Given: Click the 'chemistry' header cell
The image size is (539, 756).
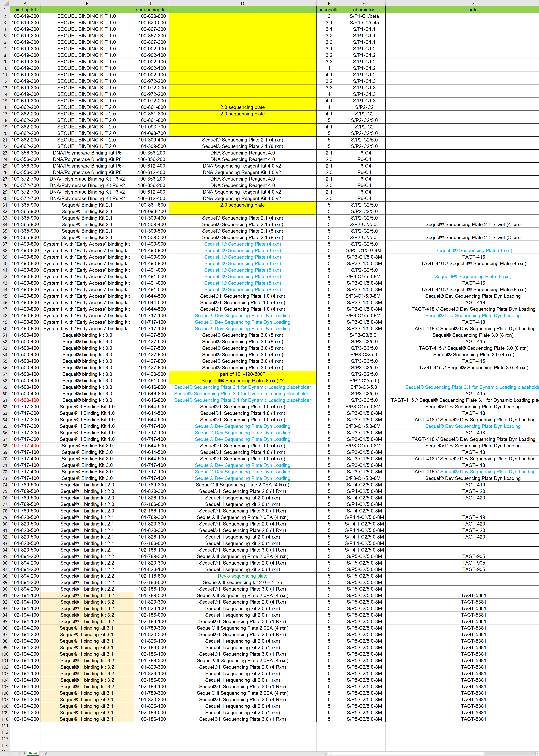Looking at the screenshot, I should point(363,10).
